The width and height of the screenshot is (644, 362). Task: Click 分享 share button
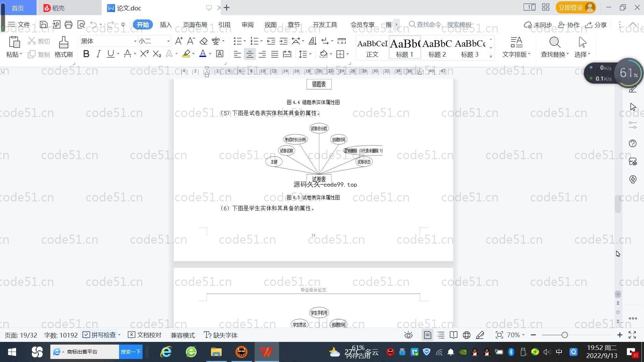pos(596,25)
